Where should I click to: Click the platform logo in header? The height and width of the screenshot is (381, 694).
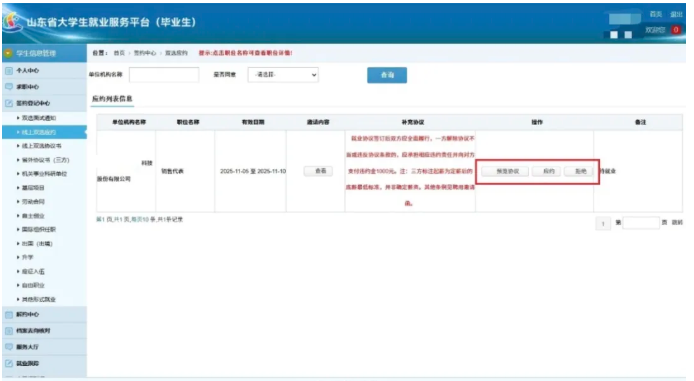[x=12, y=22]
